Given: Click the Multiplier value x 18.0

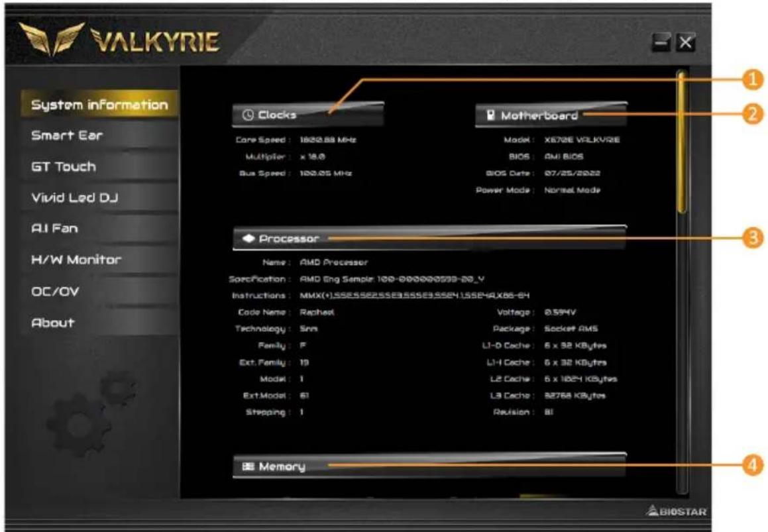Looking at the screenshot, I should (313, 157).
